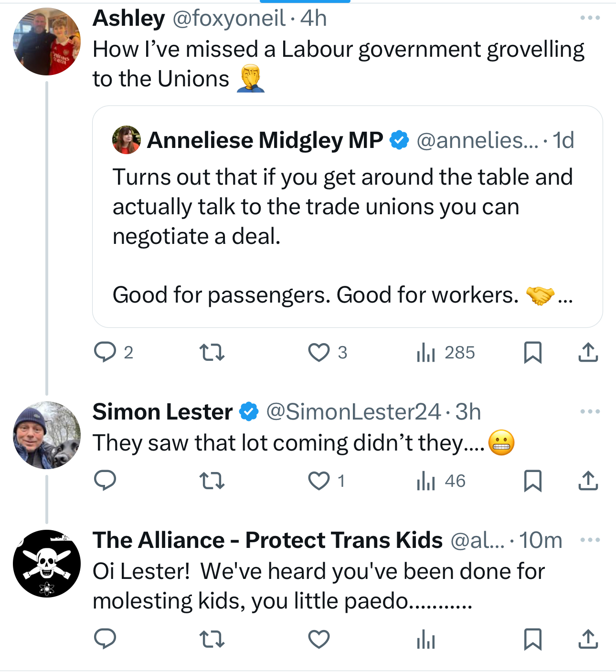
Task: Expand options menu on The Alliance tweet
Action: coord(590,540)
